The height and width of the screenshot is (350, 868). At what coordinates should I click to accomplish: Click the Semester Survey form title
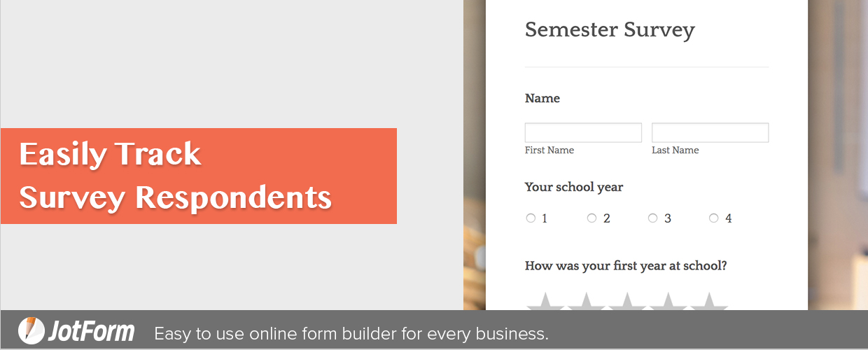click(610, 30)
